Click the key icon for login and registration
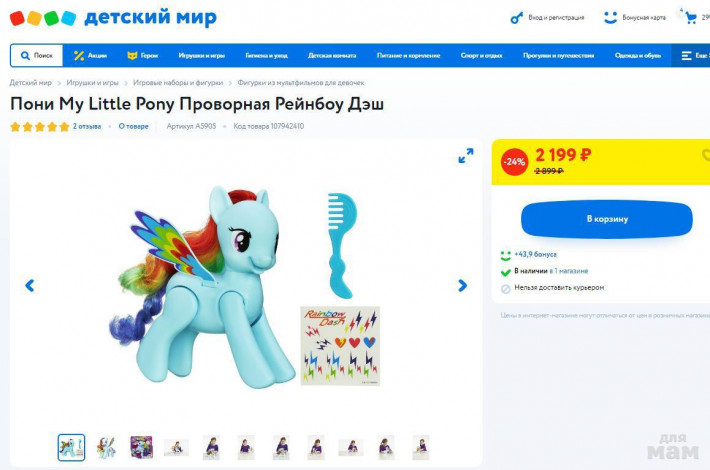Viewport: 710px width, 470px height. tap(517, 18)
